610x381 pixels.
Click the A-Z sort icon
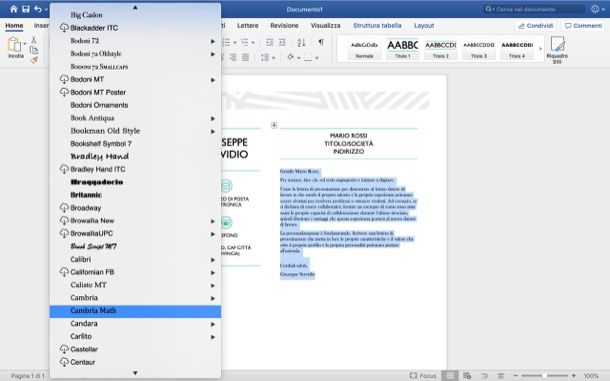(x=301, y=42)
